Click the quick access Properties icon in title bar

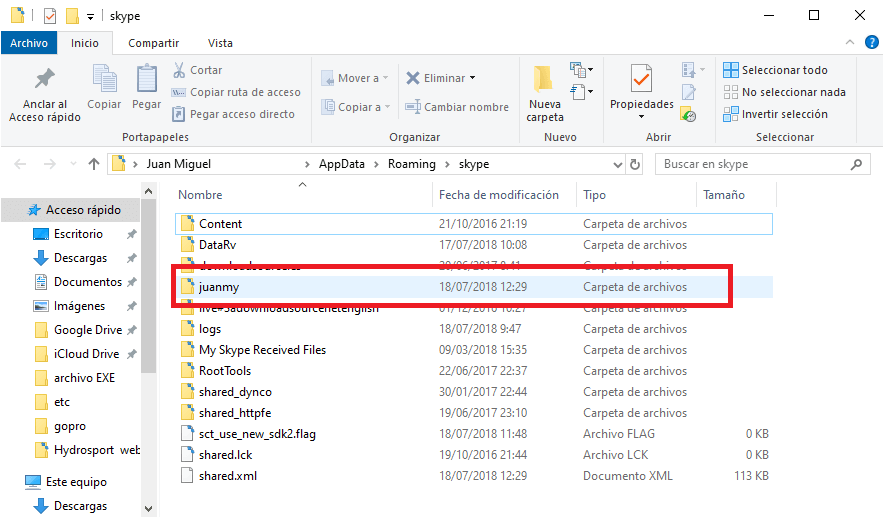pos(50,16)
